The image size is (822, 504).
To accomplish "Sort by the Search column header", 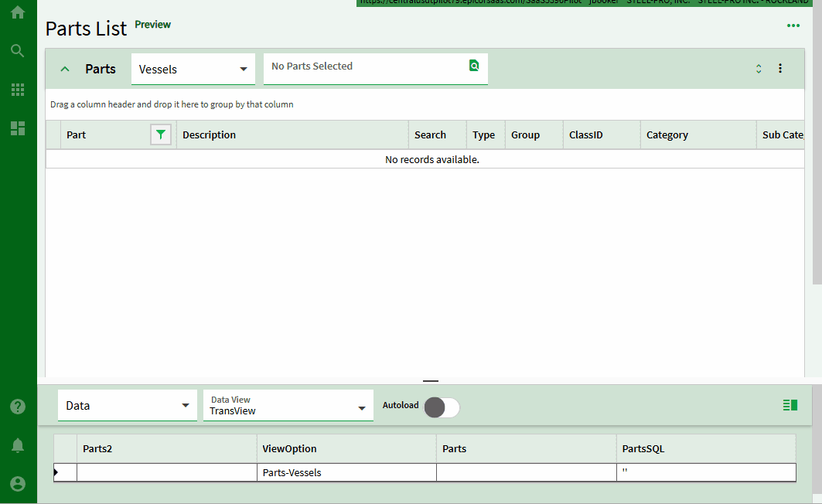I will coord(438,135).
